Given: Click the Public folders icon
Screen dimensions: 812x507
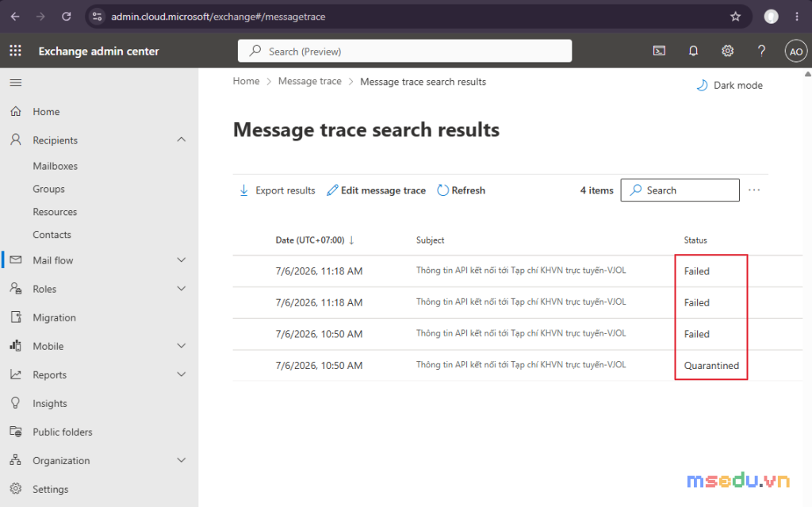Looking at the screenshot, I should [x=16, y=432].
